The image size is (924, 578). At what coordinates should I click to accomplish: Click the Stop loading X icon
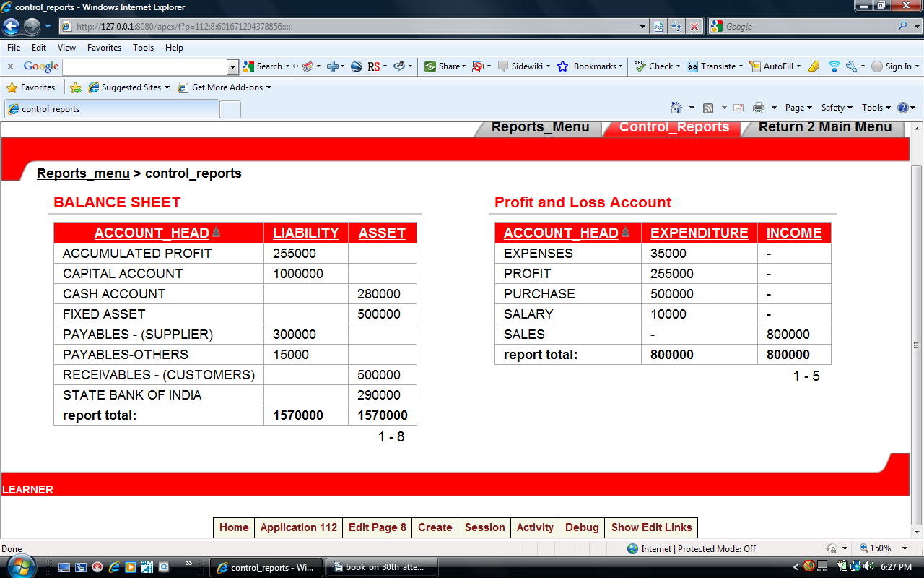point(694,27)
